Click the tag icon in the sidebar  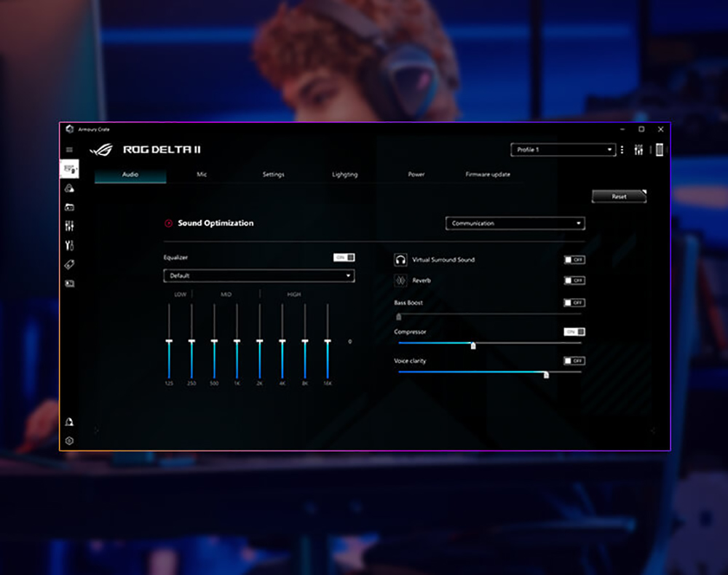71,264
